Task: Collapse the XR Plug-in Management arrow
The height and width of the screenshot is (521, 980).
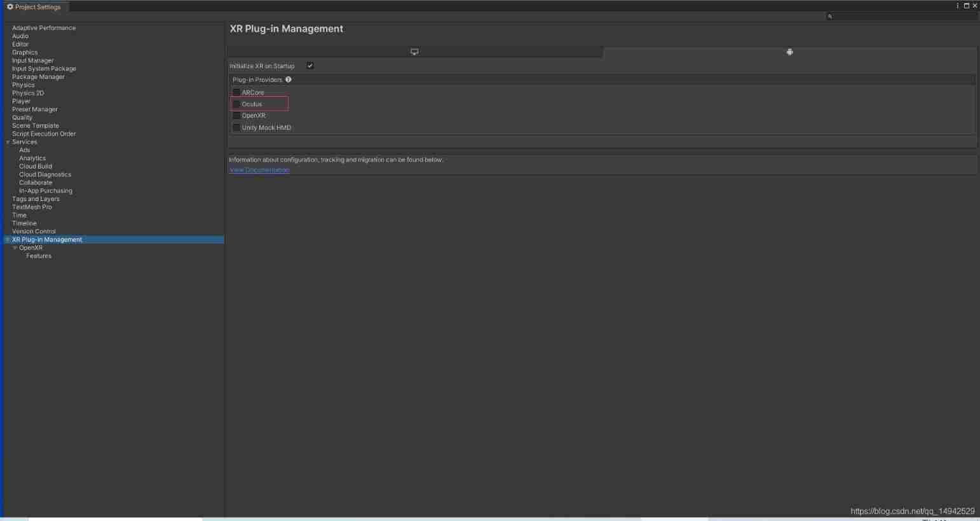Action: click(8, 240)
